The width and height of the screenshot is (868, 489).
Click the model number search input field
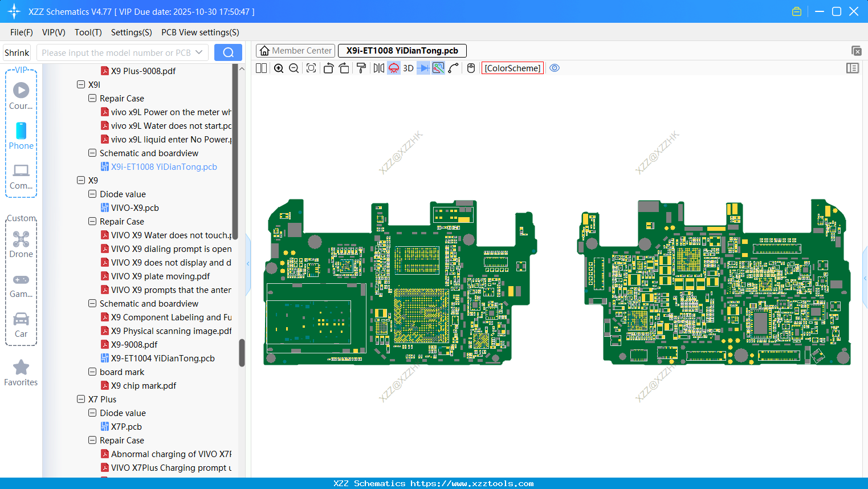[x=116, y=52]
